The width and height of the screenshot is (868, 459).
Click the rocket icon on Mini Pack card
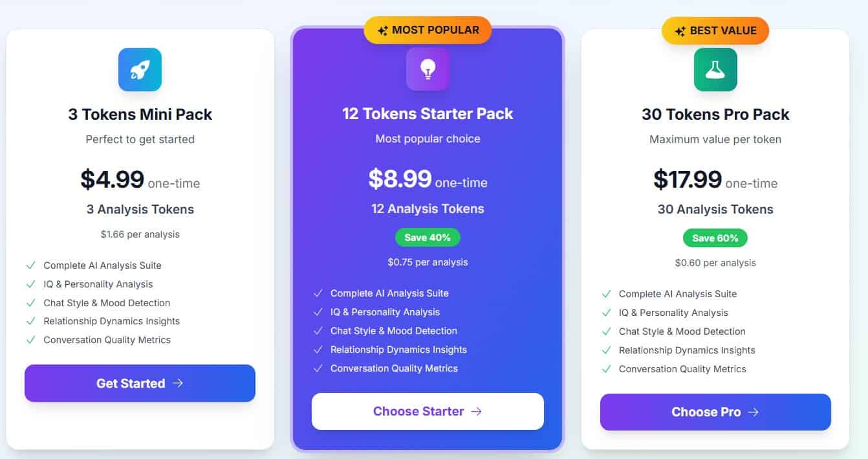point(140,69)
